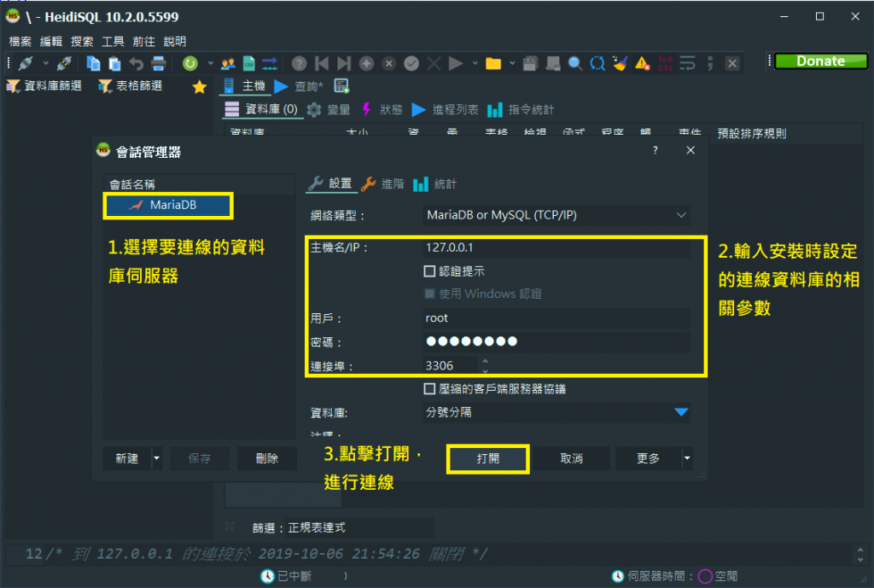Click the run query play icon
This screenshot has width=874, height=588.
click(456, 63)
